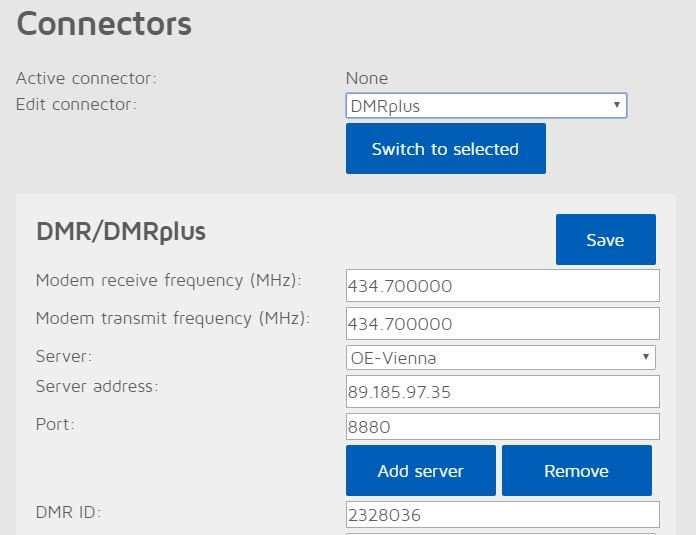Click the DMR/DMRplus section heading
Image resolution: width=697 pixels, height=535 pixels.
[x=121, y=232]
